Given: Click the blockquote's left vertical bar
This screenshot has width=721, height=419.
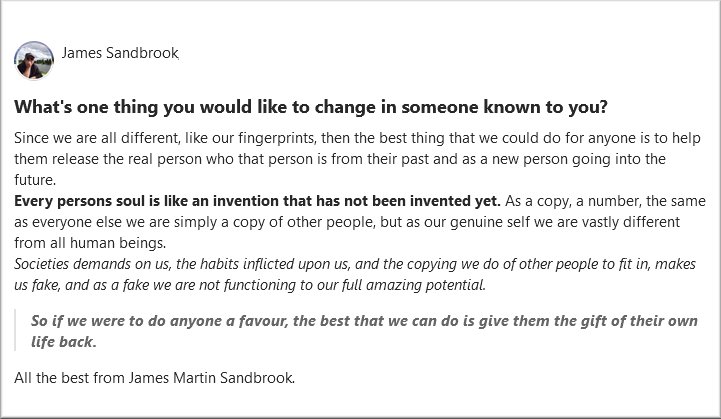Looking at the screenshot, I should (x=16, y=331).
